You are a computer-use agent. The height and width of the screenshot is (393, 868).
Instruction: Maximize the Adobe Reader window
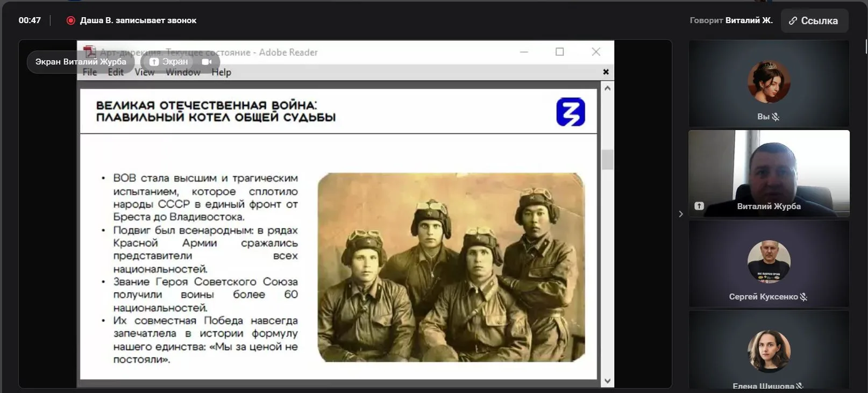pos(560,52)
